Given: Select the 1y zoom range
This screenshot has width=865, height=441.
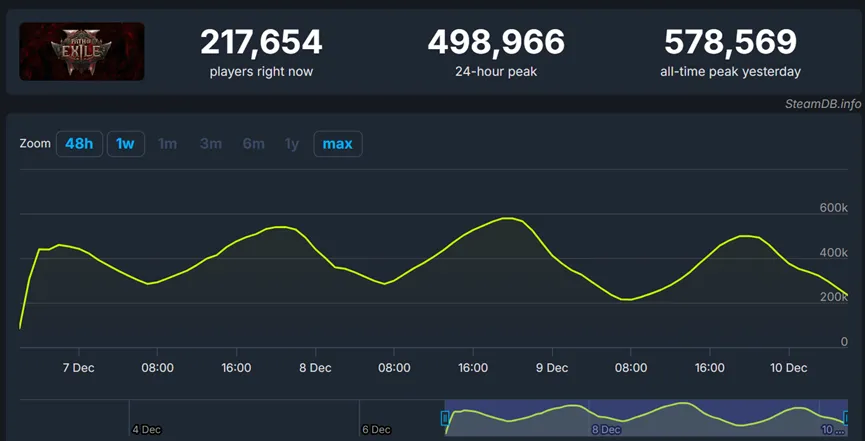Looking at the screenshot, I should point(291,144).
